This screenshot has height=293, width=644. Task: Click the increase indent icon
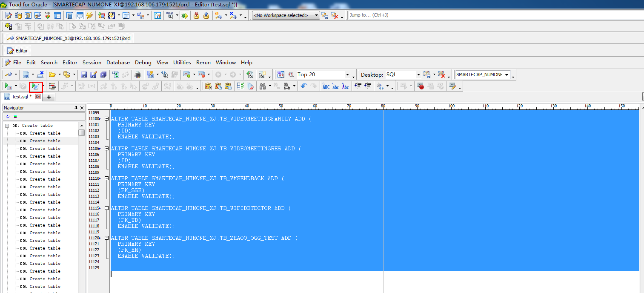[368, 86]
